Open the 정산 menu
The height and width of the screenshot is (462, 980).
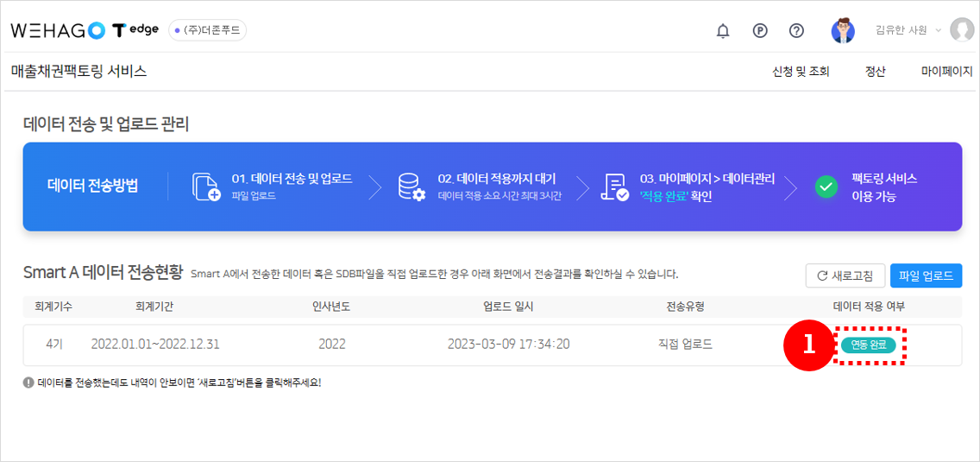point(875,72)
